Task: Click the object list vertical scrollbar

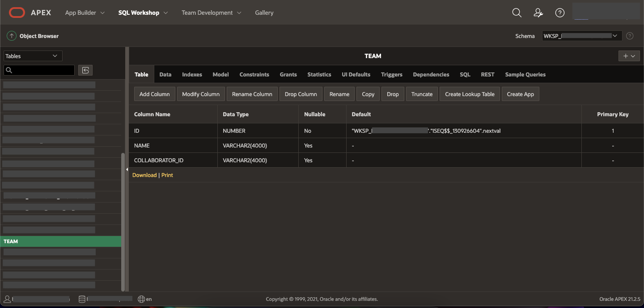Action: click(123, 221)
